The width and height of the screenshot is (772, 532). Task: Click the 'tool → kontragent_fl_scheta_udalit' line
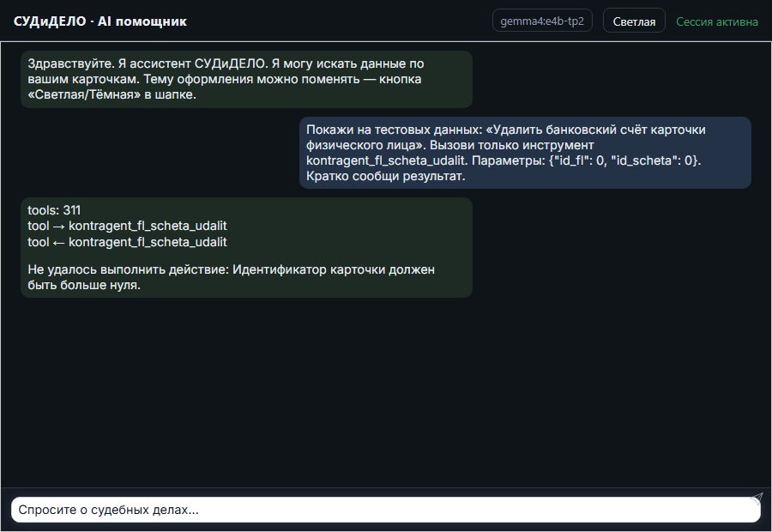tap(127, 226)
